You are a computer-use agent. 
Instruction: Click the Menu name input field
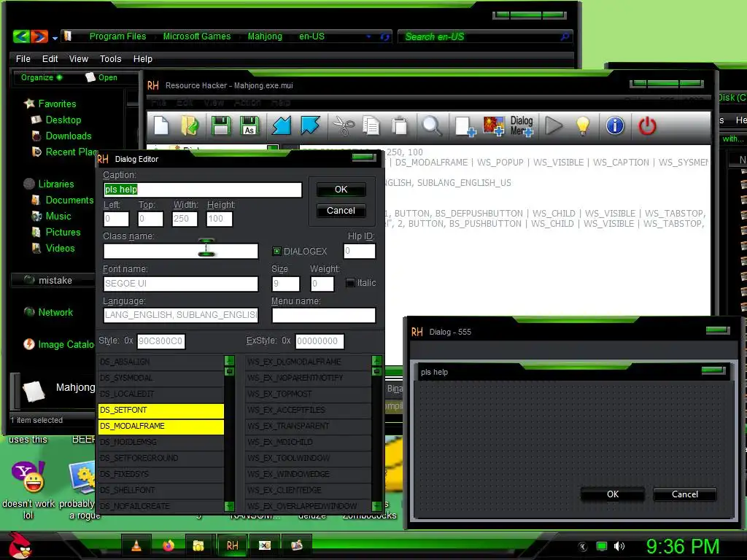tap(323, 315)
